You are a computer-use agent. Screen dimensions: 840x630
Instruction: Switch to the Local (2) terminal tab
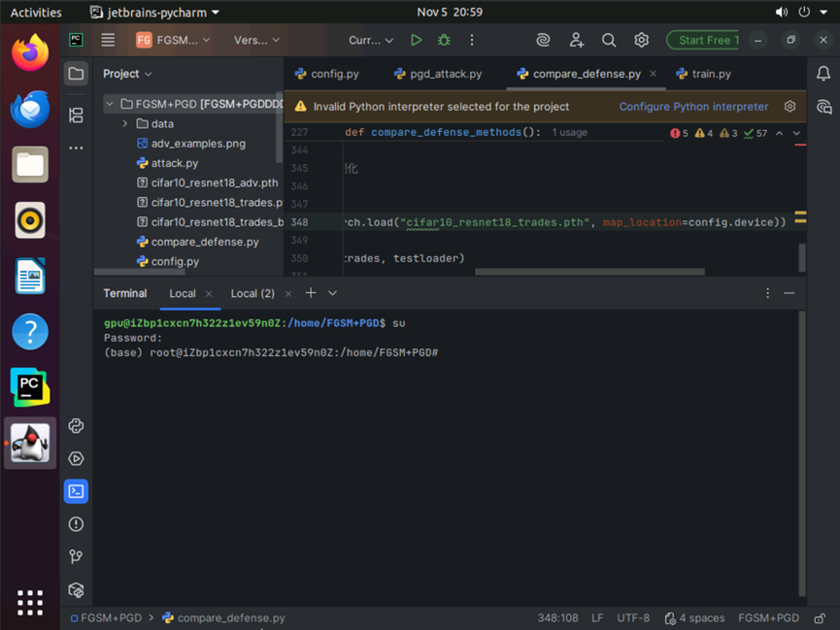[252, 293]
